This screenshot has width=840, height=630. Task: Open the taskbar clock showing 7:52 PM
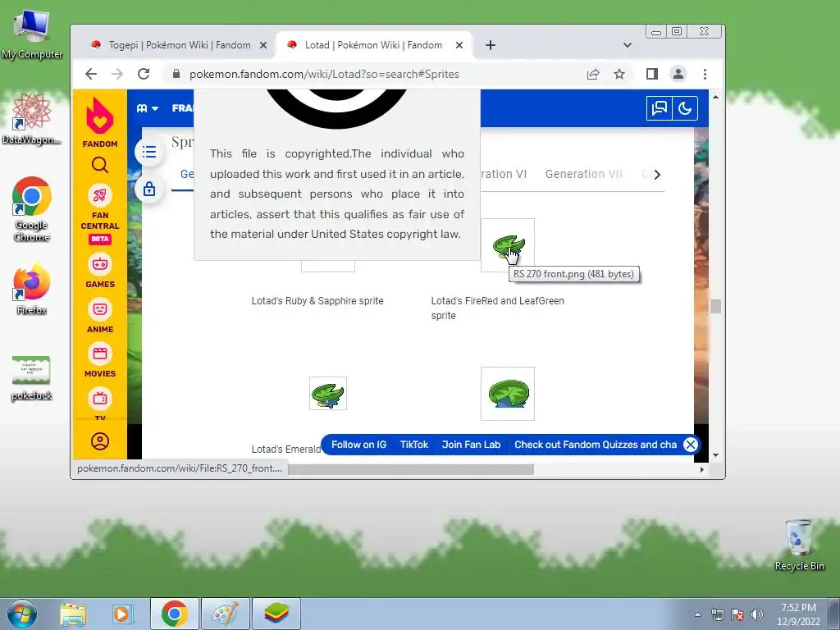click(x=798, y=614)
